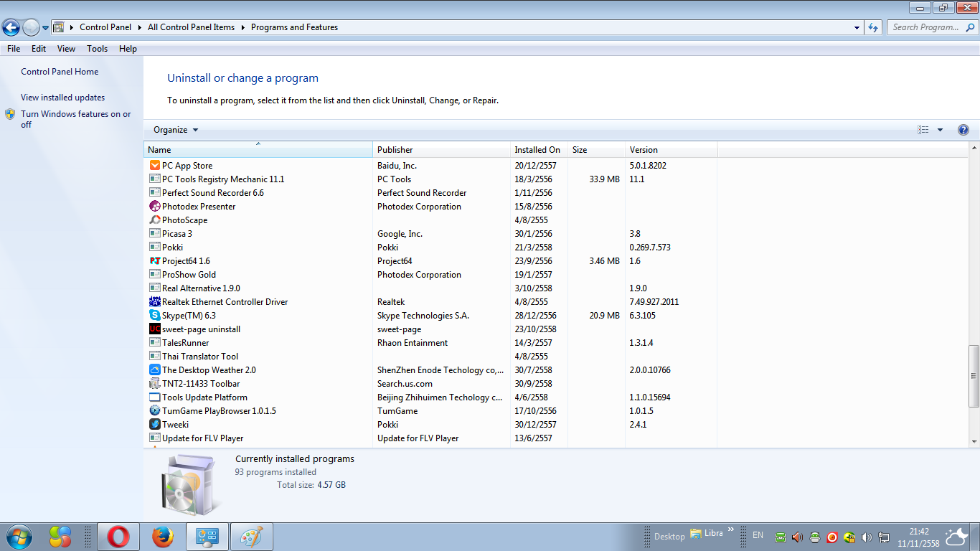Viewport: 980px width, 551px height.
Task: Click the Control Panel breadcrumb
Action: pos(105,27)
